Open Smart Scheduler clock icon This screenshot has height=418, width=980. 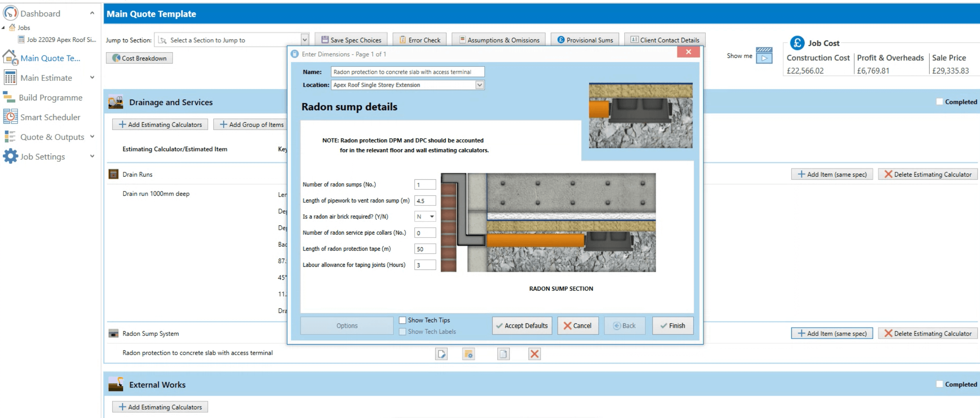10,117
